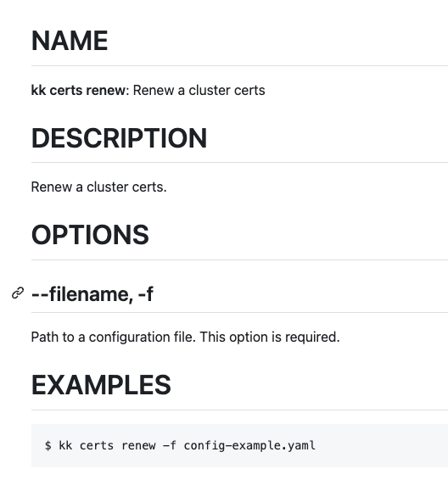Click the DESCRIPTION section heading

119,138
